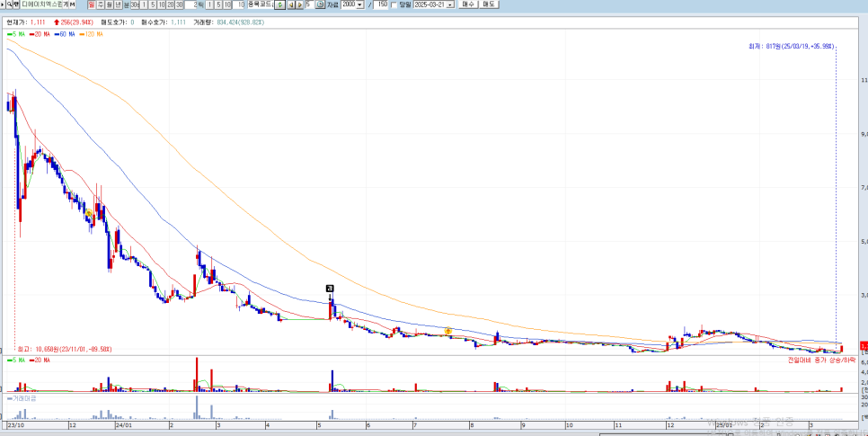Click the 최고: 10,650원 high price label
The image size is (868, 436).
(x=65, y=349)
